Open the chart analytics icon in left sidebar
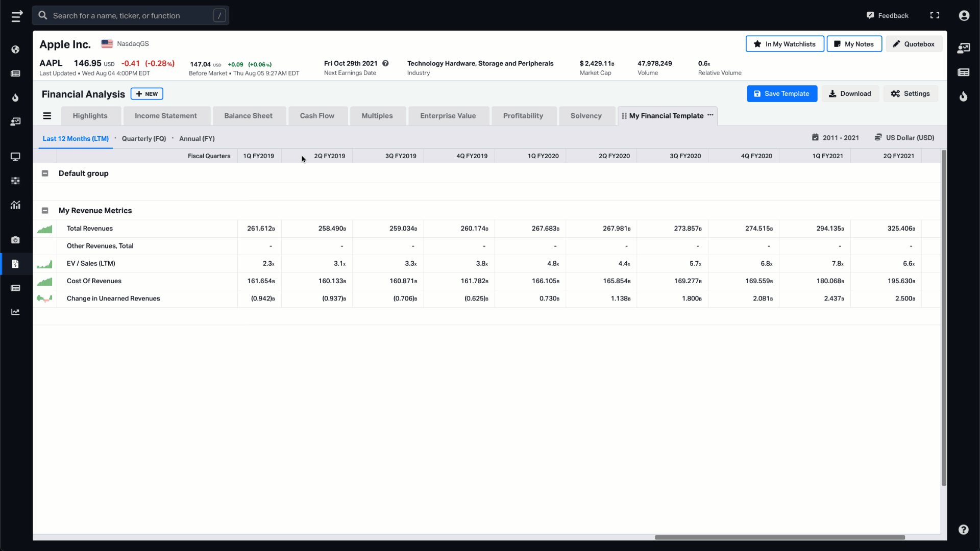 (15, 205)
